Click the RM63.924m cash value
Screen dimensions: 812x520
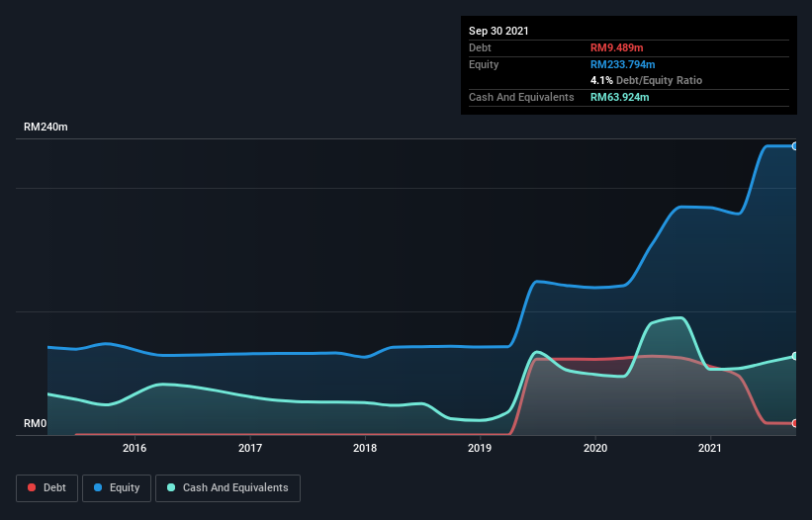[619, 97]
